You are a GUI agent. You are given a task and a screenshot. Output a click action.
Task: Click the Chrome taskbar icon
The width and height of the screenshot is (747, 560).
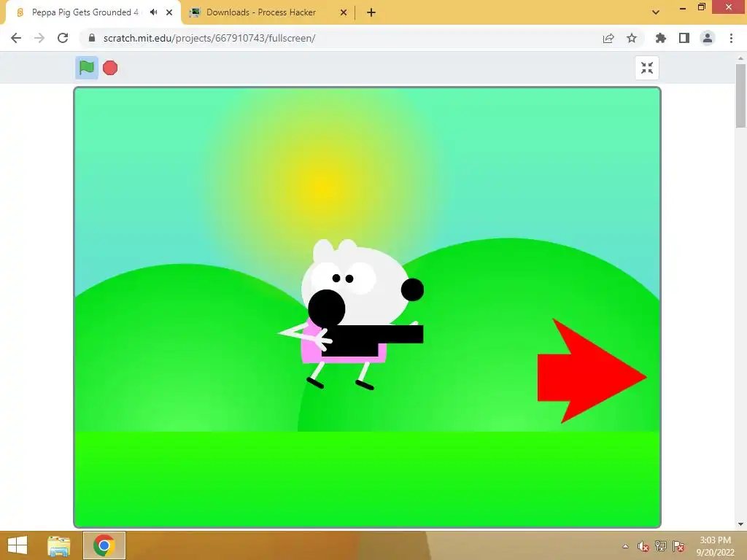click(x=104, y=545)
